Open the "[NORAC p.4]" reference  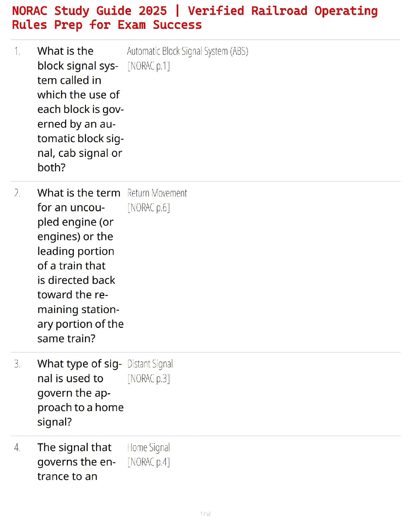tap(149, 462)
